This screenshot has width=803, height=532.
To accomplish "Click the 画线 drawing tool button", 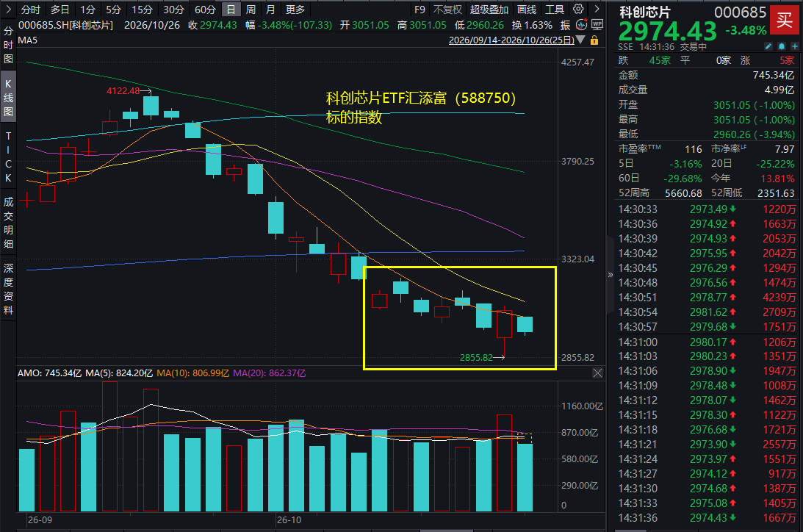I will [x=527, y=10].
